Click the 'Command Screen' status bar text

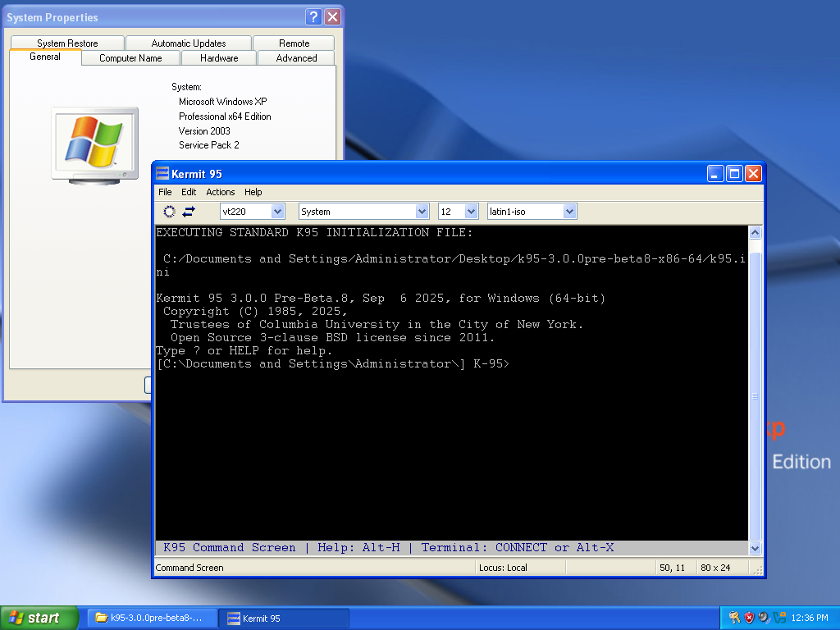click(x=189, y=568)
